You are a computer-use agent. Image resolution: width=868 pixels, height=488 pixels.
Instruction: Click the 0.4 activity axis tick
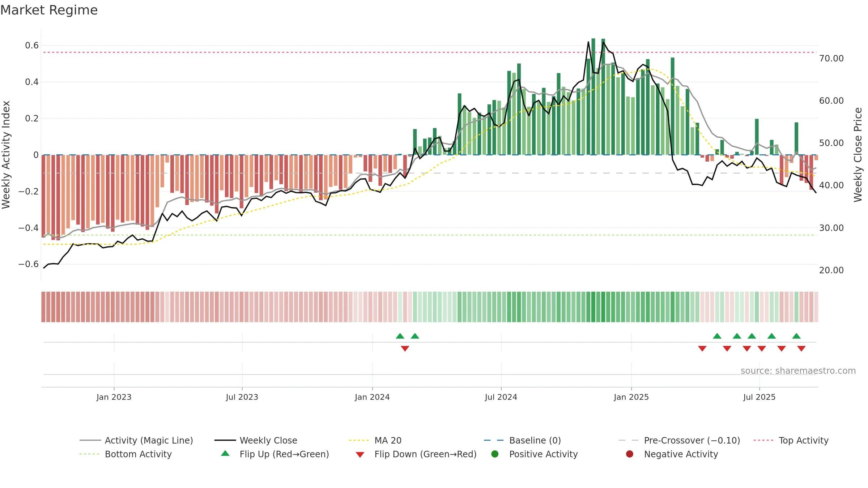pyautogui.click(x=32, y=82)
